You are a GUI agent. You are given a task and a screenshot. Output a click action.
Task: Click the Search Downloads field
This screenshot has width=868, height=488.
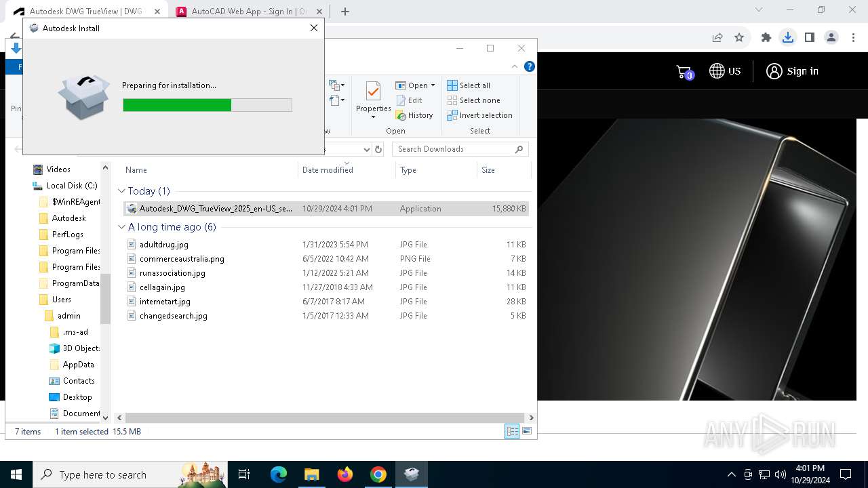click(454, 149)
